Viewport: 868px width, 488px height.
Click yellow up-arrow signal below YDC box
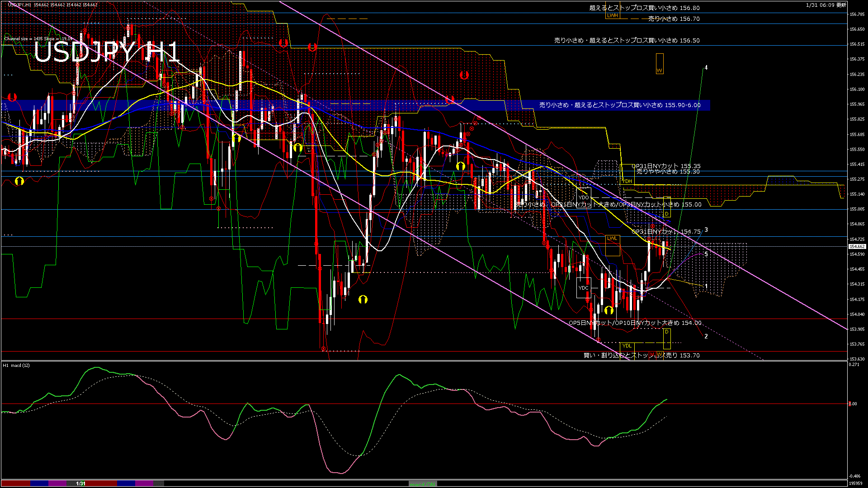pos(609,310)
